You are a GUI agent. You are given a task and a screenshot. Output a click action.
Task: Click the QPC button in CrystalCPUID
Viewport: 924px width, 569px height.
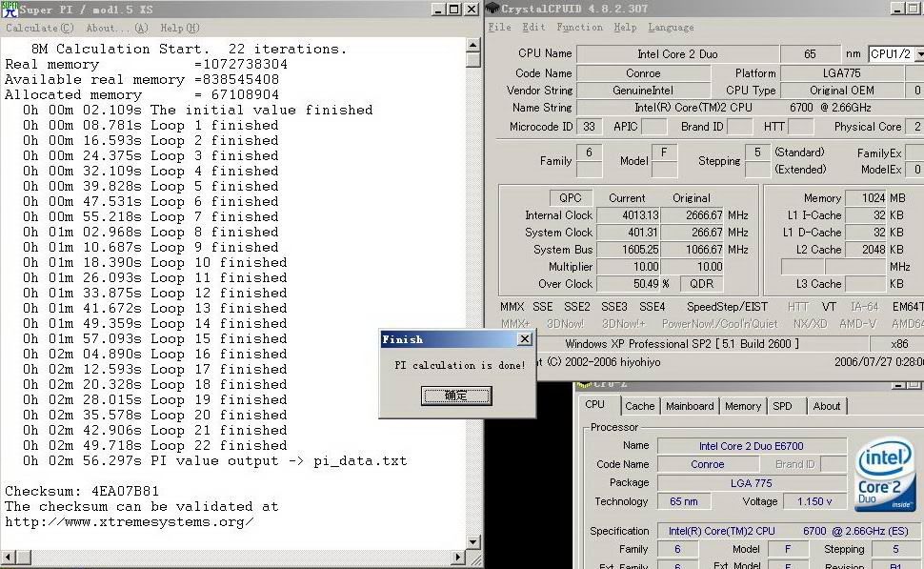pos(570,198)
